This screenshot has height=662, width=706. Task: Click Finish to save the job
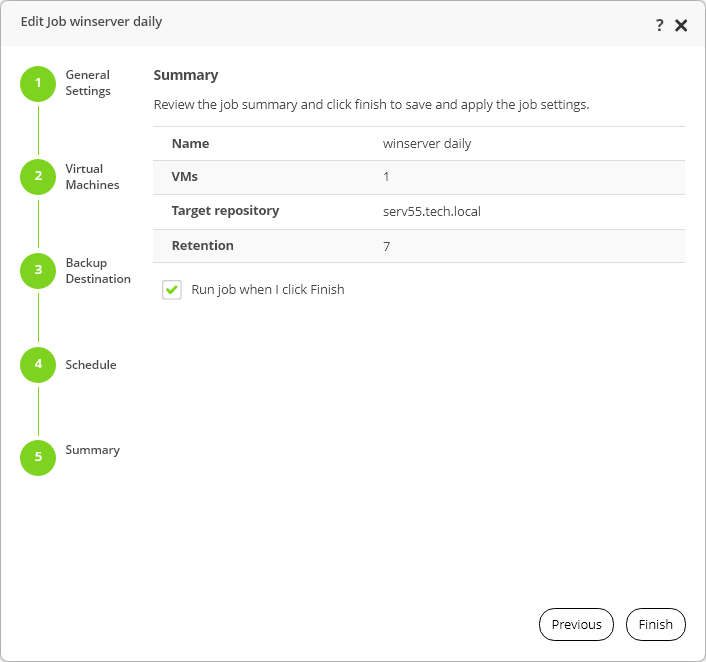[x=656, y=624]
